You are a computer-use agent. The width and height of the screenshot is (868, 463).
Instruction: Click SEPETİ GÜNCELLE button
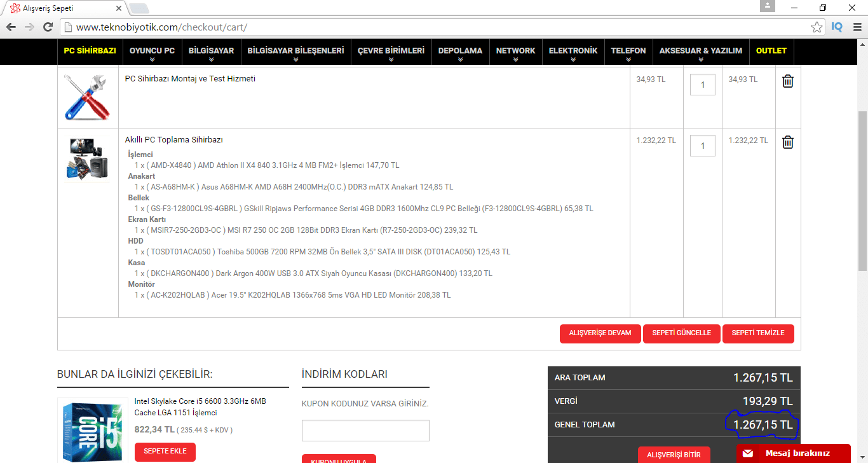click(681, 333)
